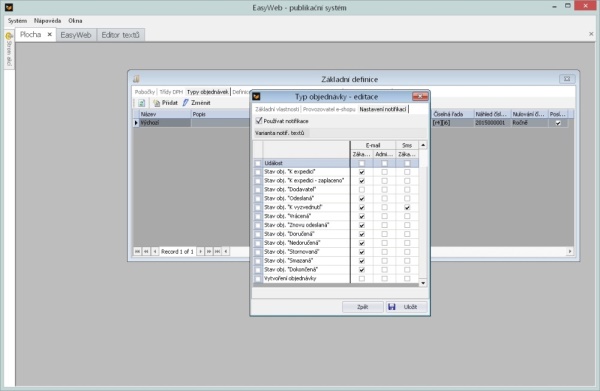
Task: Uncheck customer e-mail for "K expedici" state
Action: click(362, 172)
